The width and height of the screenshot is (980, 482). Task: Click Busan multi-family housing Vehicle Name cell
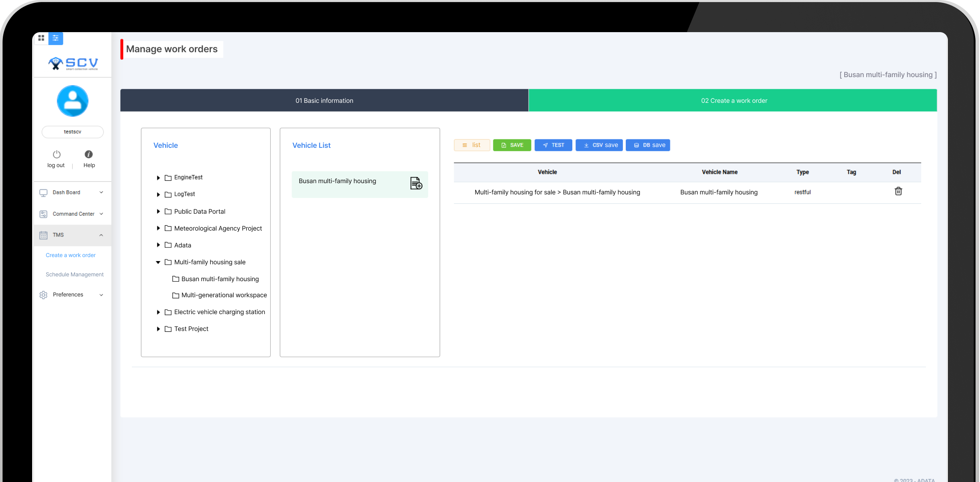click(x=719, y=192)
